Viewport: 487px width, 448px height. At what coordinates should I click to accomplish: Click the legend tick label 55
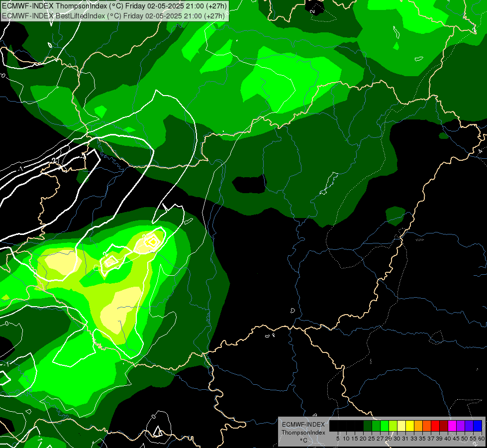473,439
